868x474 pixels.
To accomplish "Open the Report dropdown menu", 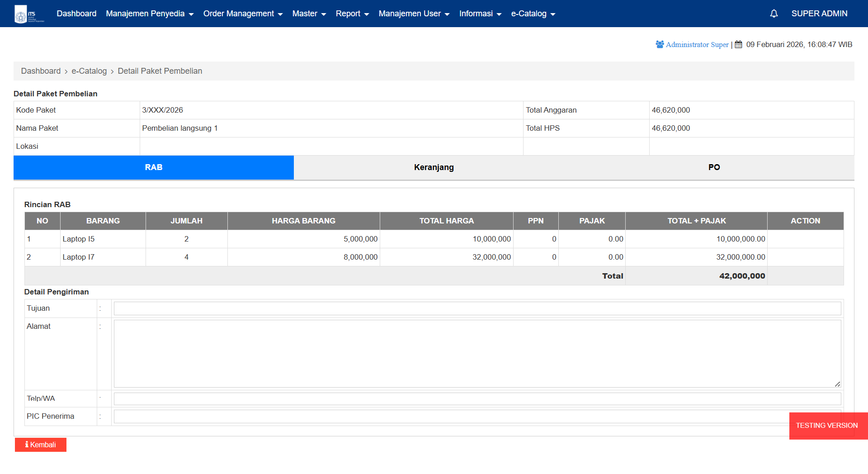I will tap(352, 14).
